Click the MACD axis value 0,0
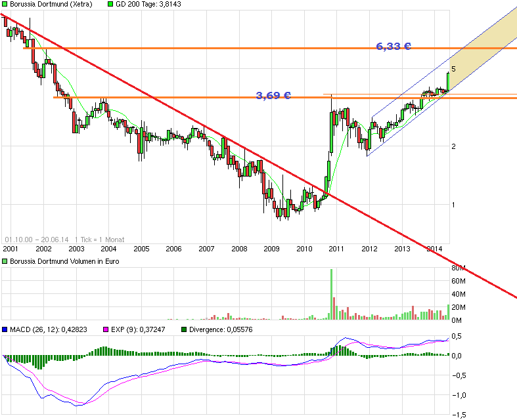The height and width of the screenshot is (420, 517). (457, 356)
